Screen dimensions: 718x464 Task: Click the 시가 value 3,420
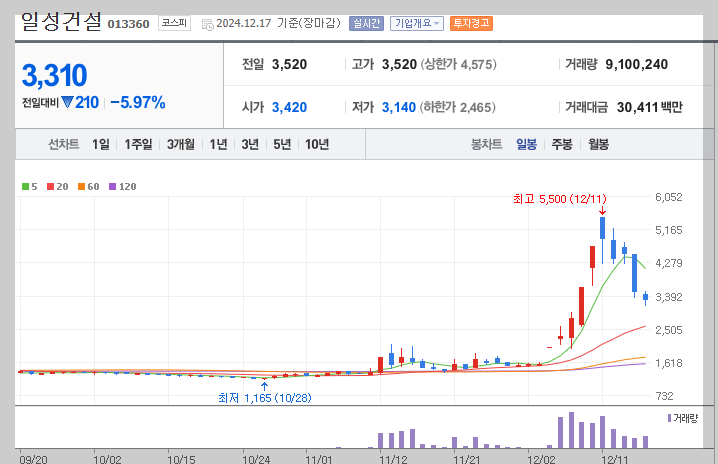[289, 107]
